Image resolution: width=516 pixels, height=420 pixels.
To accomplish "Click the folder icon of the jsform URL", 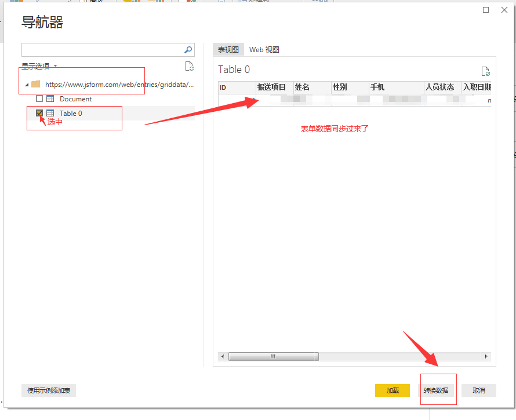I will point(36,84).
